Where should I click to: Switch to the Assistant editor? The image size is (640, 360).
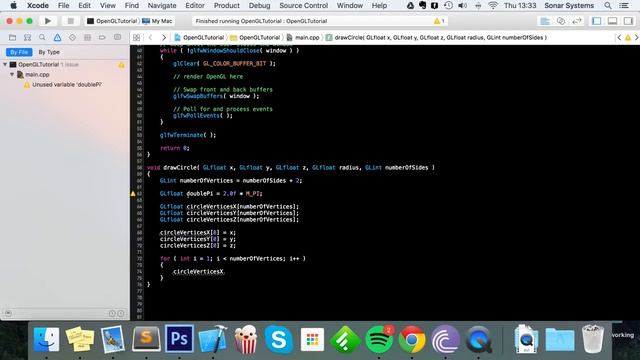coord(561,21)
